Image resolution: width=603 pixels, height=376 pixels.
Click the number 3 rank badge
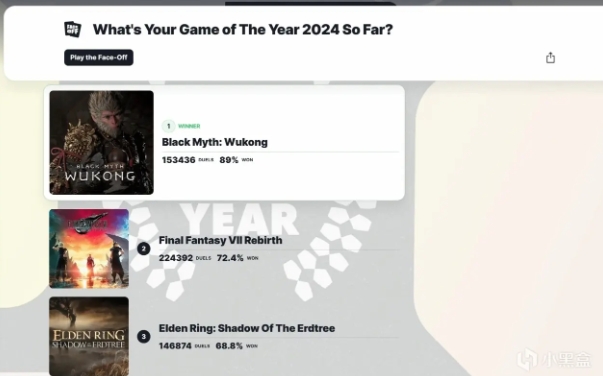point(144,336)
